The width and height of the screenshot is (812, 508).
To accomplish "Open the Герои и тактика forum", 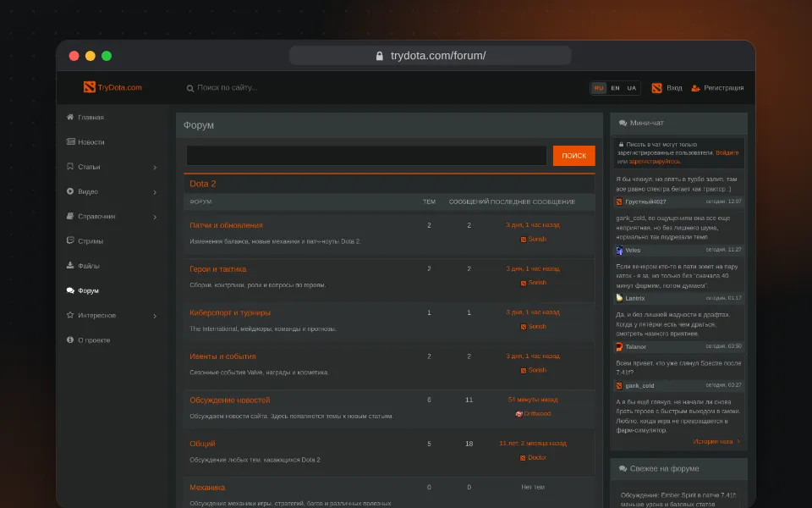I will tap(217, 269).
